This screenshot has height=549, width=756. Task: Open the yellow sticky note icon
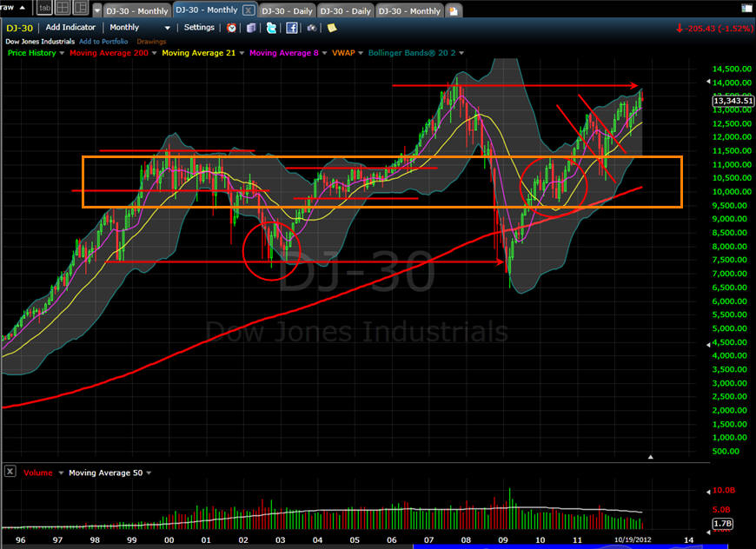click(x=331, y=28)
